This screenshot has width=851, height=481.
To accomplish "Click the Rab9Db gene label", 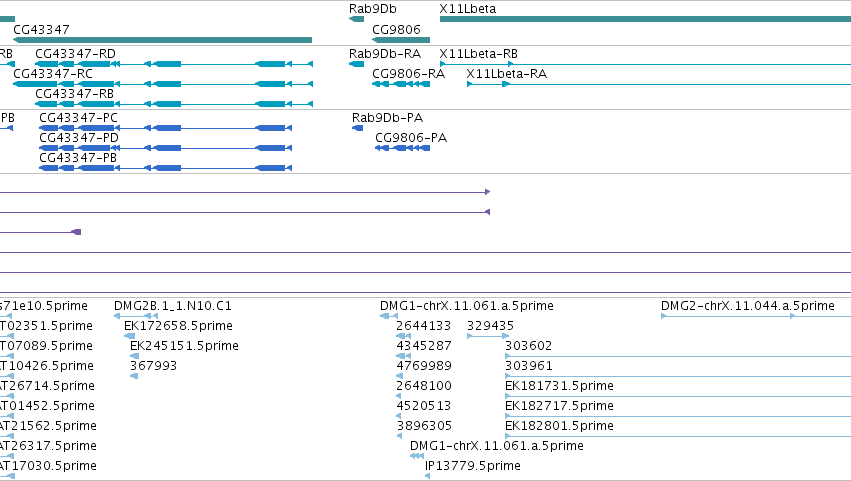I will (x=373, y=9).
